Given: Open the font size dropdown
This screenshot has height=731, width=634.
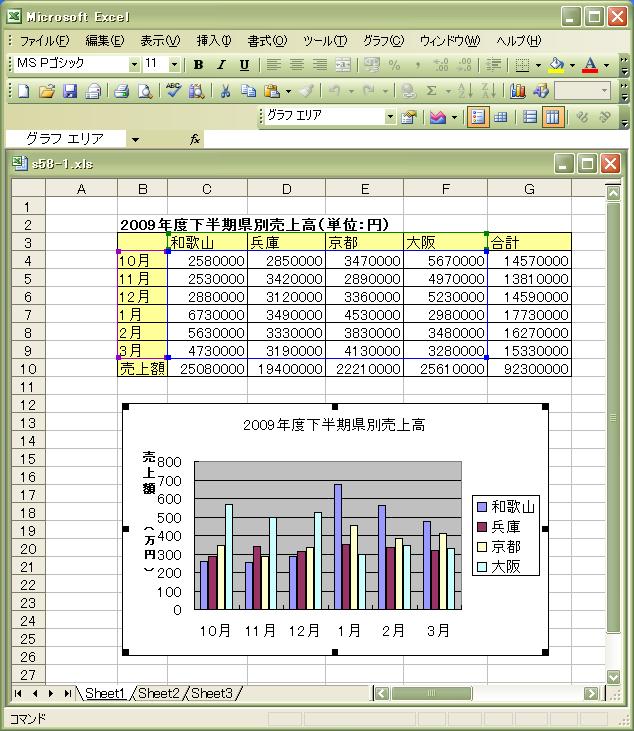Looking at the screenshot, I should point(174,64).
